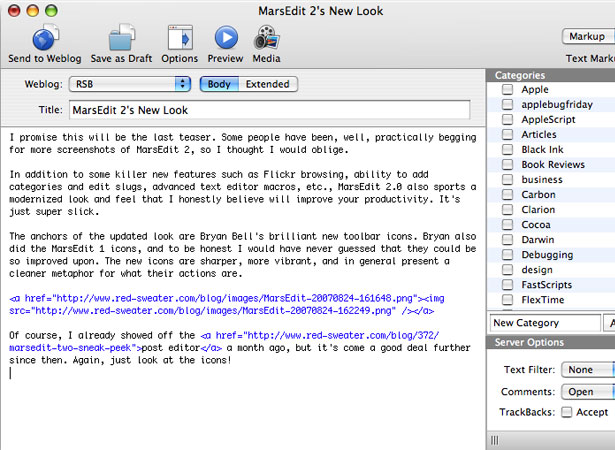615x450 pixels.
Task: Tick the FastScripts category checkbox
Action: [508, 284]
